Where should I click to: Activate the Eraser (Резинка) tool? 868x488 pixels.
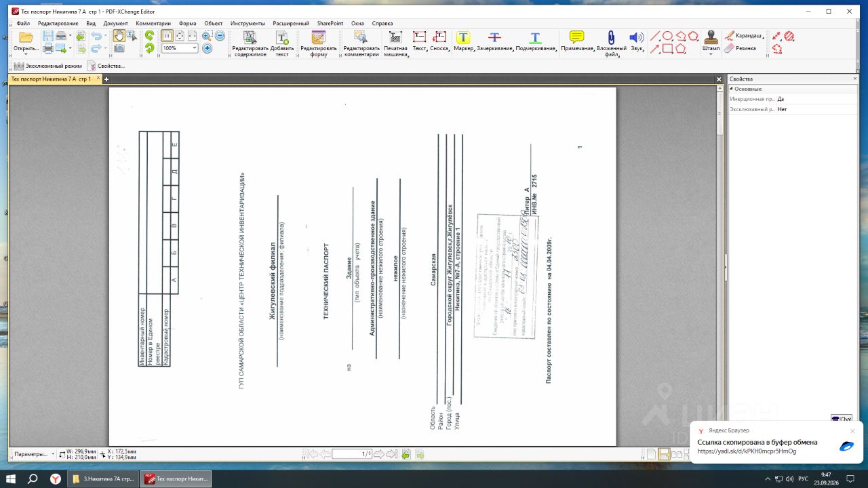(x=740, y=48)
